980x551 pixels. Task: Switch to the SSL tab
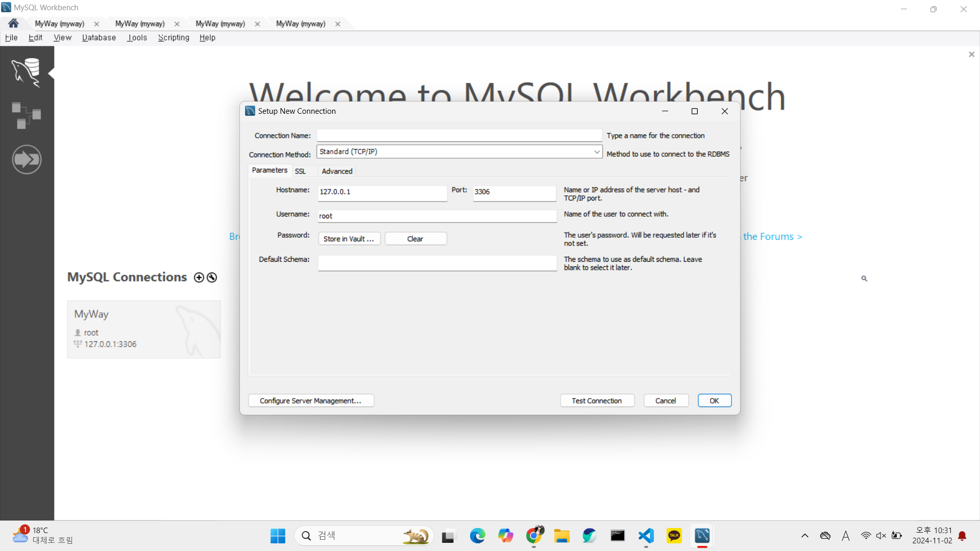tap(300, 171)
